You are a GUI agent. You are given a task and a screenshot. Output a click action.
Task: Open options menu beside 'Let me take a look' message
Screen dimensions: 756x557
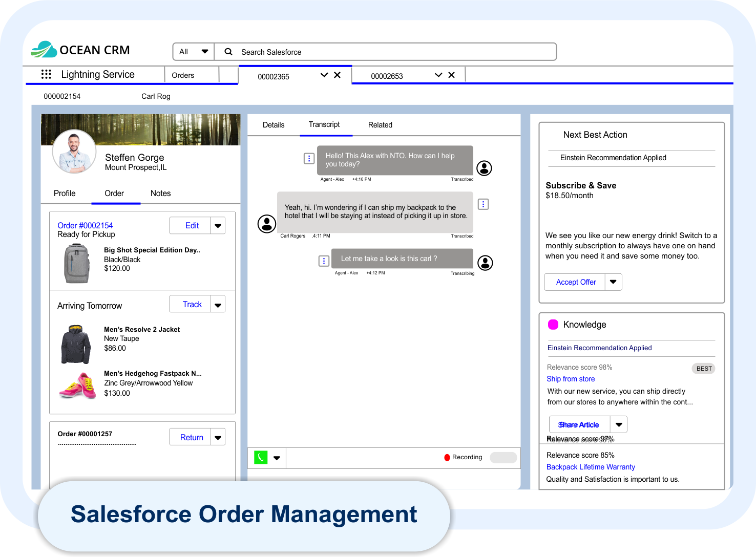(324, 261)
